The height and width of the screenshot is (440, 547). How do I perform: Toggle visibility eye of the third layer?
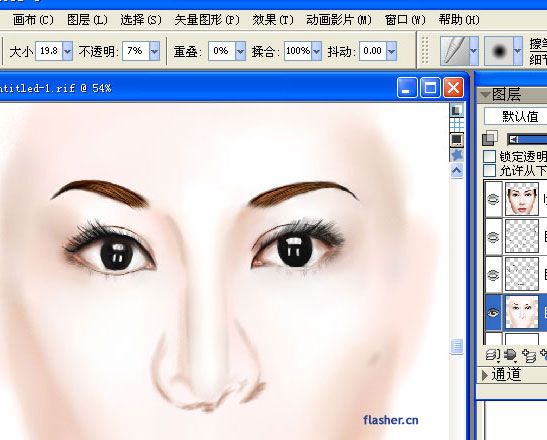tap(493, 275)
